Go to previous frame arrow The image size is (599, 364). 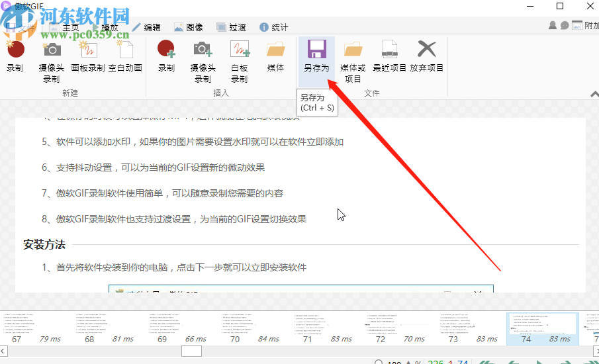[514, 362]
